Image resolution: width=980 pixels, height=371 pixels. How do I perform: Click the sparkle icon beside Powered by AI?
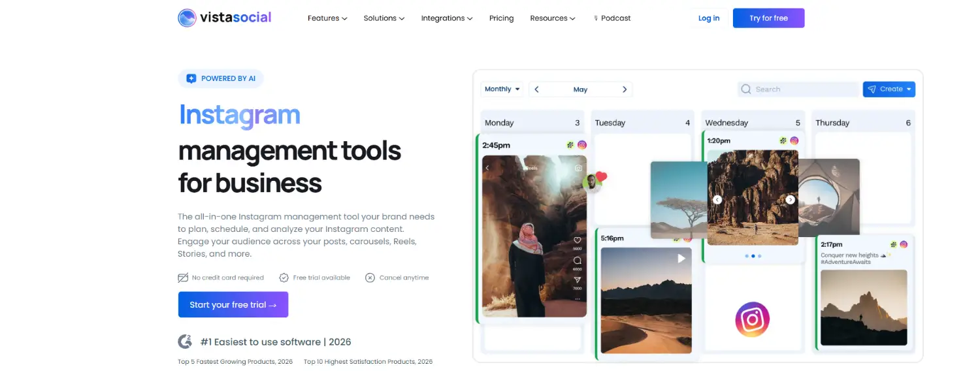point(191,78)
